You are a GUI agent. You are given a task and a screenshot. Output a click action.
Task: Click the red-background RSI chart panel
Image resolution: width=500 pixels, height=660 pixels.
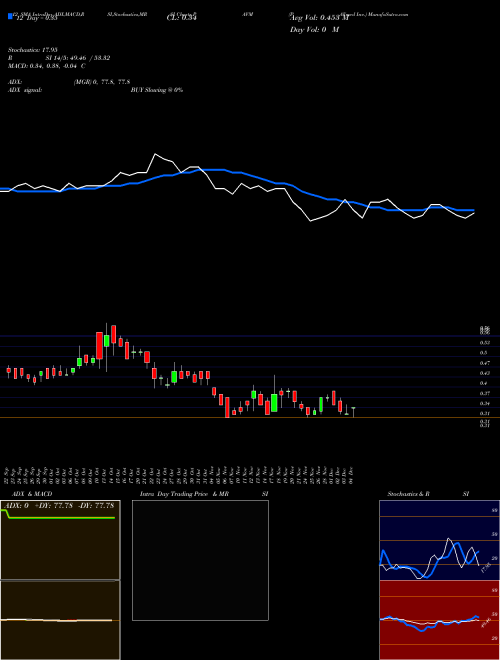(x=439, y=620)
